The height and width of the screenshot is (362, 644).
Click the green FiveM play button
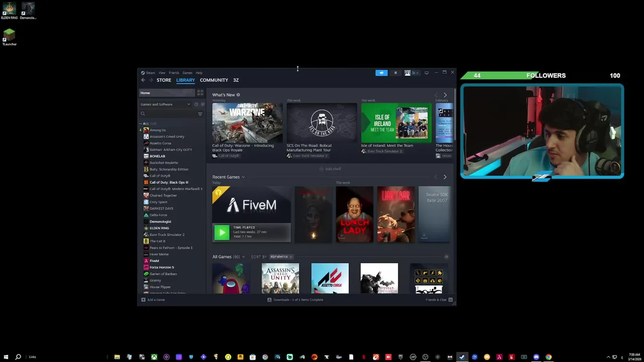tap(222, 232)
